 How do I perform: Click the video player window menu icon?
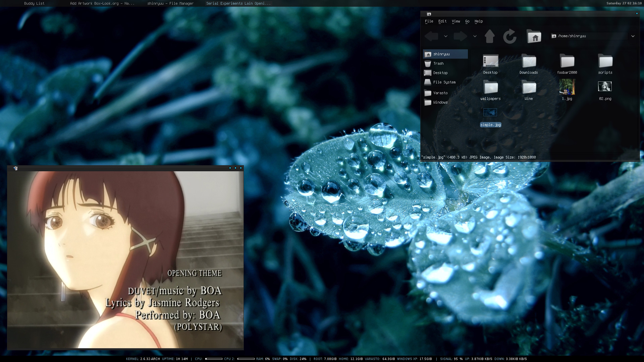pos(15,168)
